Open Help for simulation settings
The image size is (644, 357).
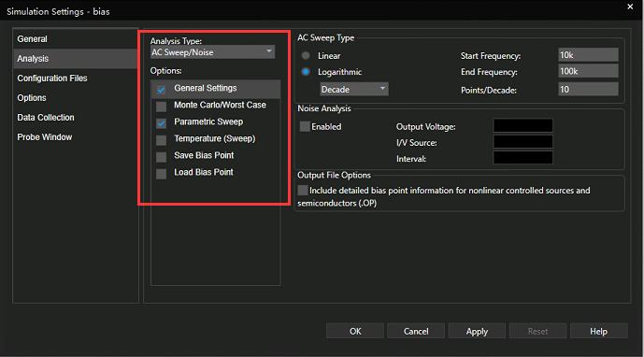[599, 331]
